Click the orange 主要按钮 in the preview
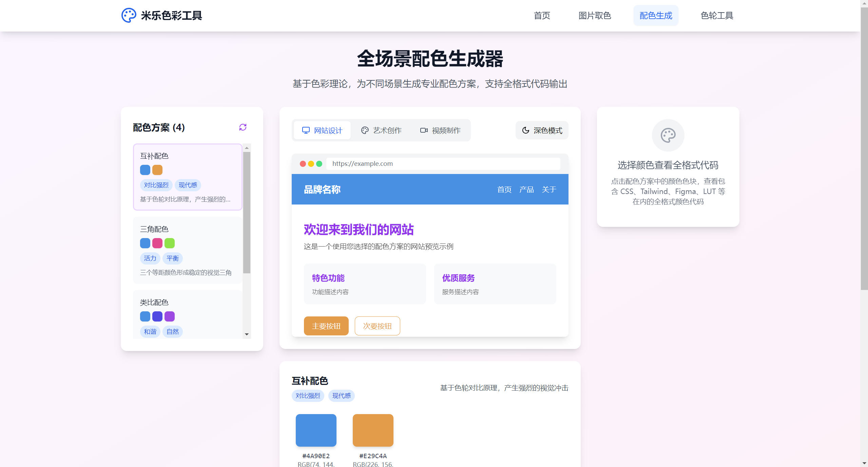Viewport: 868px width, 467px height. pyautogui.click(x=326, y=326)
